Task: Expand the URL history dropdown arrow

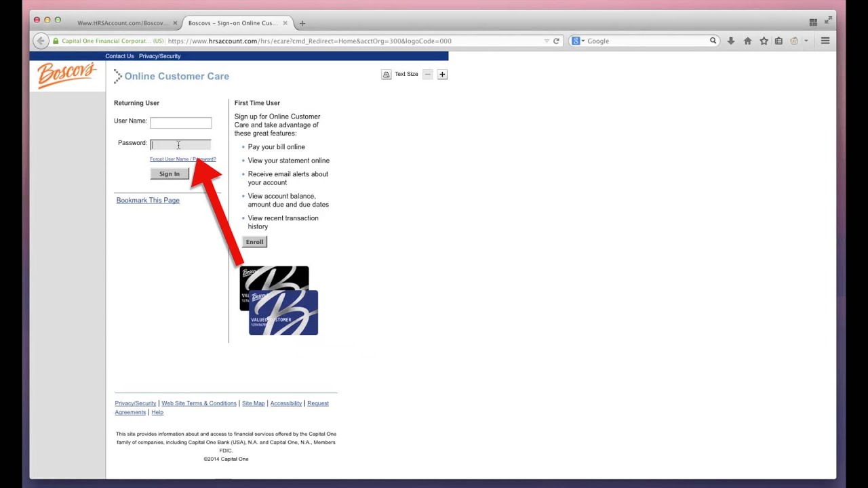Action: click(547, 41)
